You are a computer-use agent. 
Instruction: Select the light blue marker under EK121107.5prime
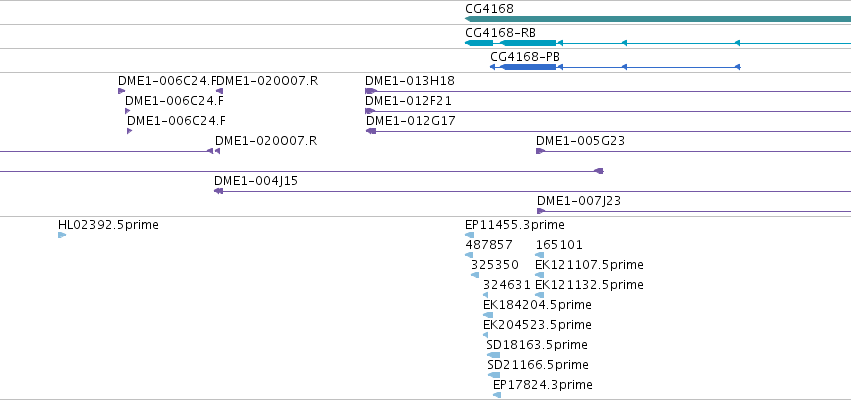pos(539,275)
